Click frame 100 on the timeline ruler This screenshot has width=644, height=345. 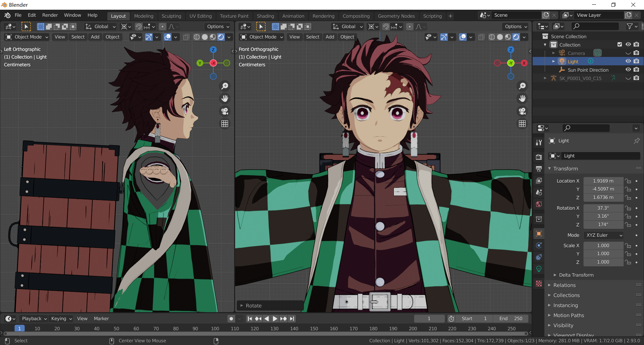point(215,329)
